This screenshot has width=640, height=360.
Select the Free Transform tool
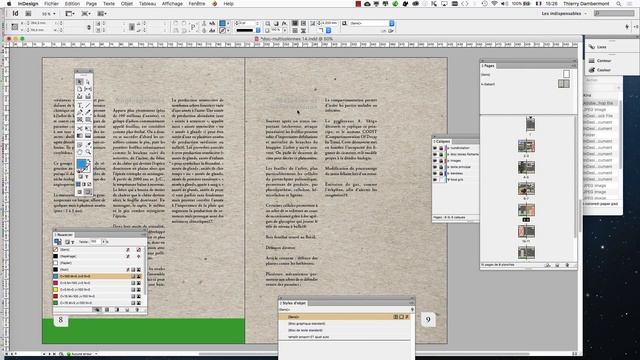(88, 128)
